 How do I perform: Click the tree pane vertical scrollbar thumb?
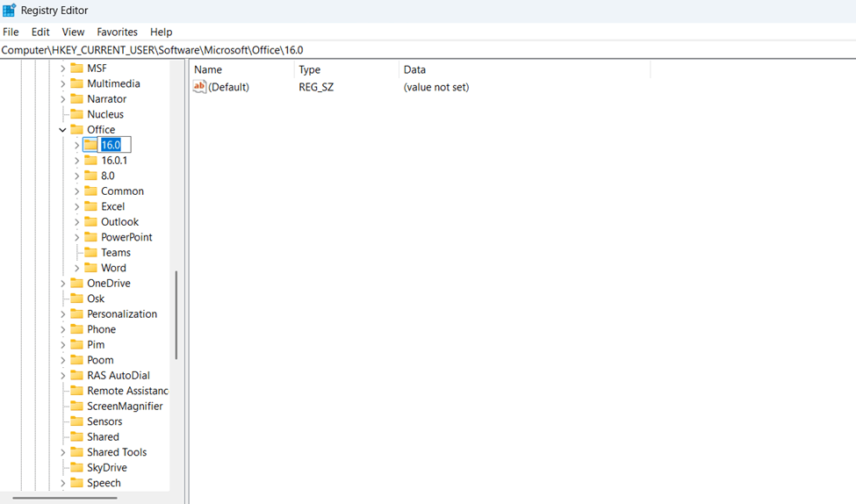[x=176, y=315]
